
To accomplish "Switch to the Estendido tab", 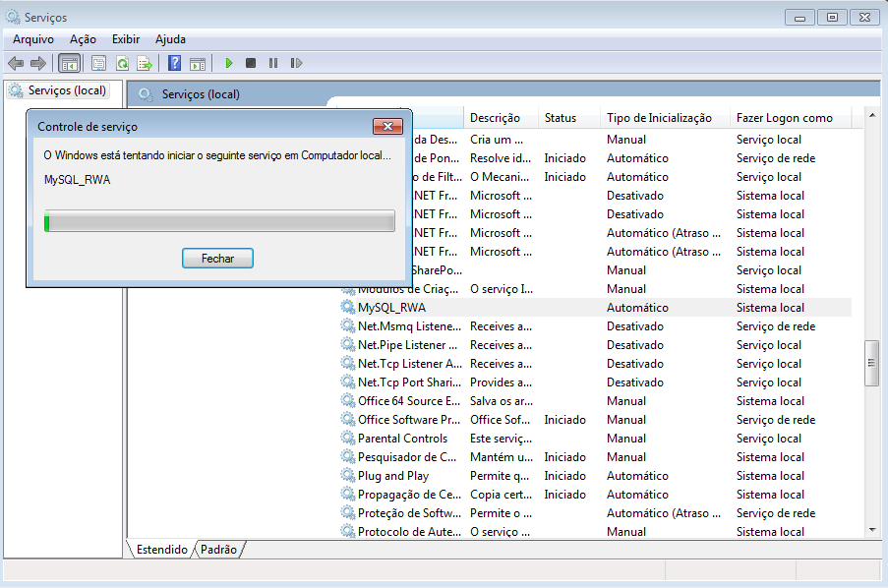I will coord(162,549).
